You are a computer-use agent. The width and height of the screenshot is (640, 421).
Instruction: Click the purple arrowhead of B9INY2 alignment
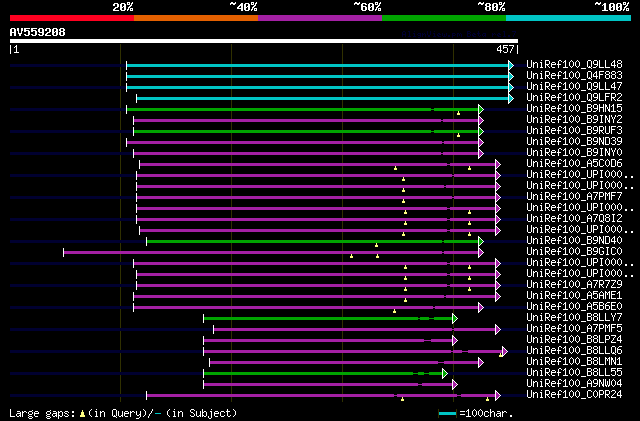click(x=481, y=120)
